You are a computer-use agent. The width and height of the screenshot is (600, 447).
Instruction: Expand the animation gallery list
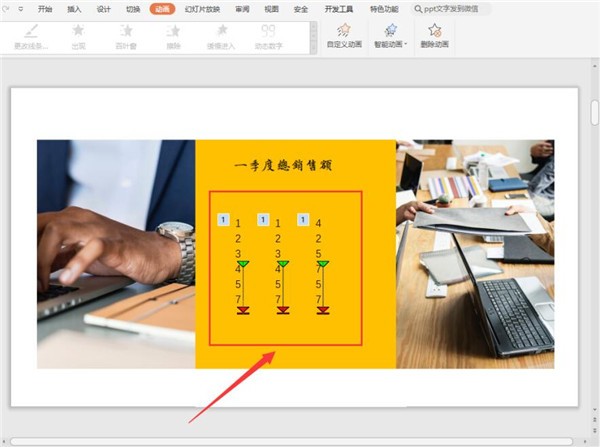pyautogui.click(x=314, y=48)
